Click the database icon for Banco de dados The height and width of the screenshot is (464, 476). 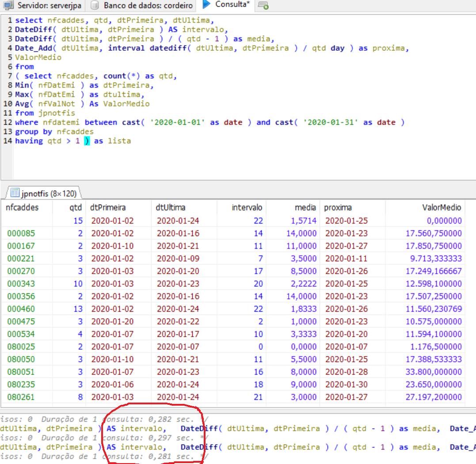point(95,5)
